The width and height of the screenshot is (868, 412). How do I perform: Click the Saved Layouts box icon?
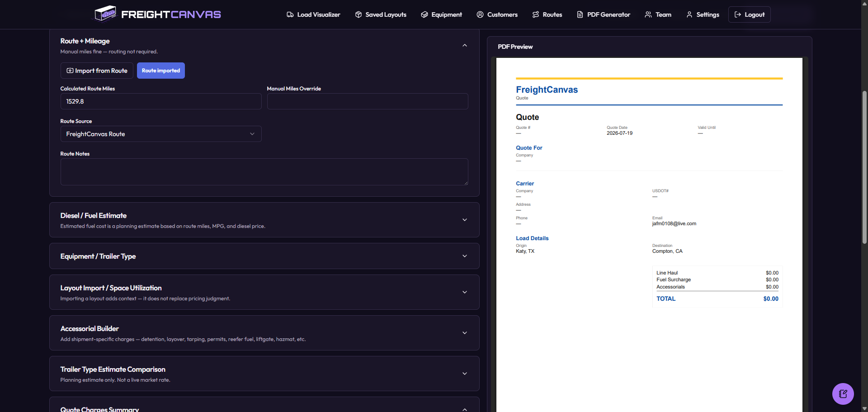(359, 14)
